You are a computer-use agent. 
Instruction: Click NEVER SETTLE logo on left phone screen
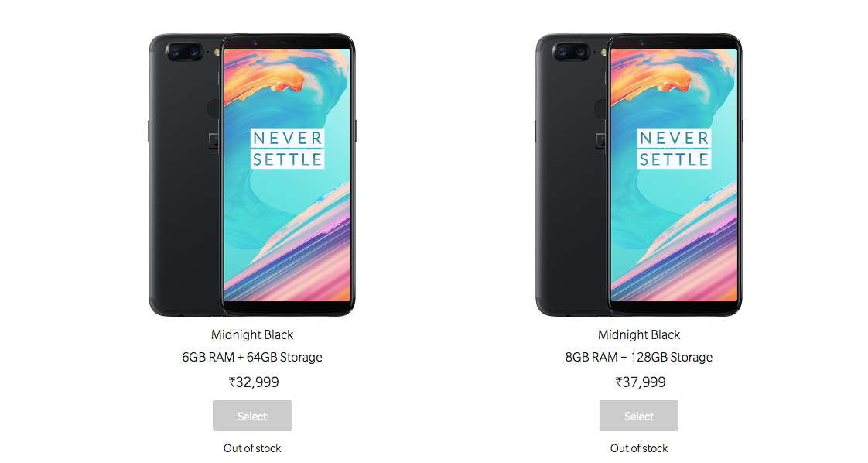point(287,149)
